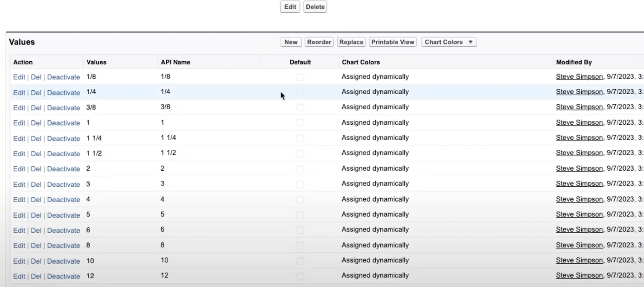The width and height of the screenshot is (644, 287).
Task: Click the Replace button
Action: pyautogui.click(x=351, y=42)
